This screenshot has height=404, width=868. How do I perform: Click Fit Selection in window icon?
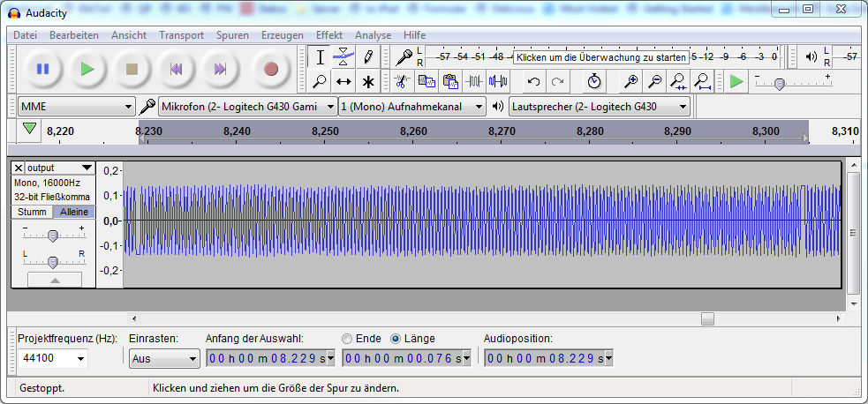(x=679, y=82)
